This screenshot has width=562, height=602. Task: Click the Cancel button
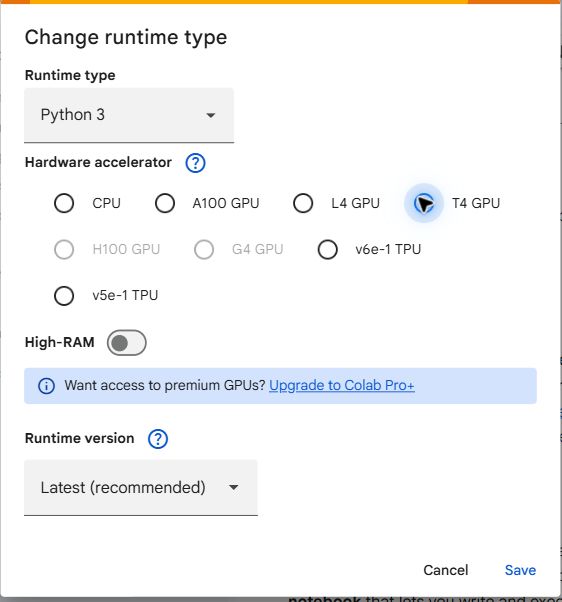click(x=446, y=570)
